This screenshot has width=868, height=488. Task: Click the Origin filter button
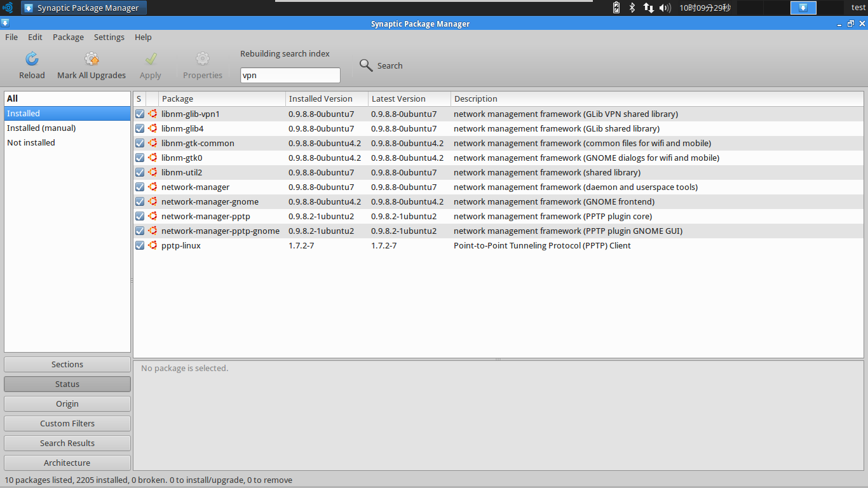67,403
